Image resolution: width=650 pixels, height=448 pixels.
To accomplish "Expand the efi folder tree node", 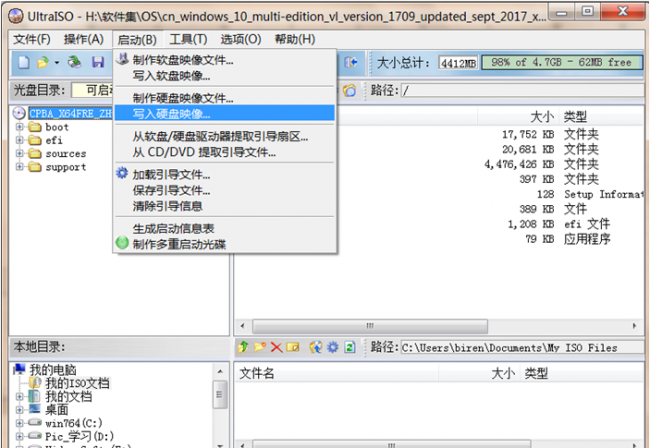I will (19, 140).
